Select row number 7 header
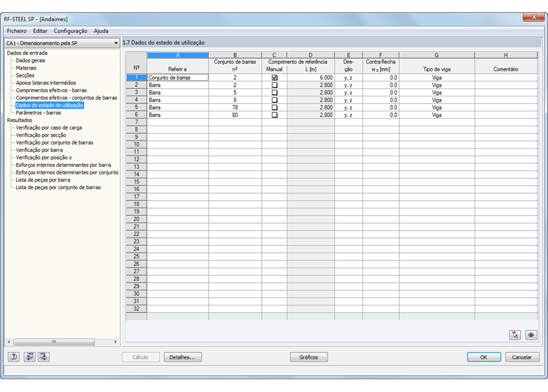 (x=136, y=122)
